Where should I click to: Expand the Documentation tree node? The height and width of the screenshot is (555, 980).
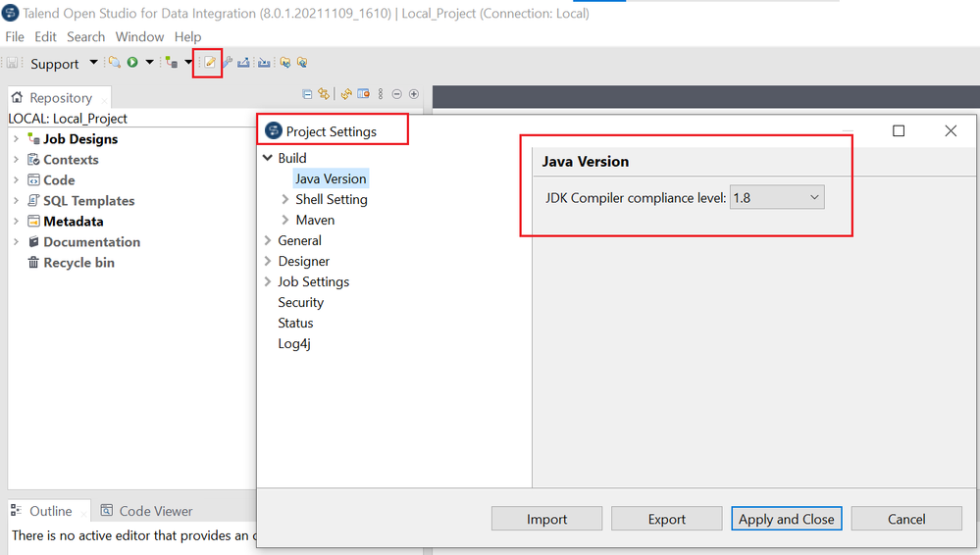click(x=17, y=242)
